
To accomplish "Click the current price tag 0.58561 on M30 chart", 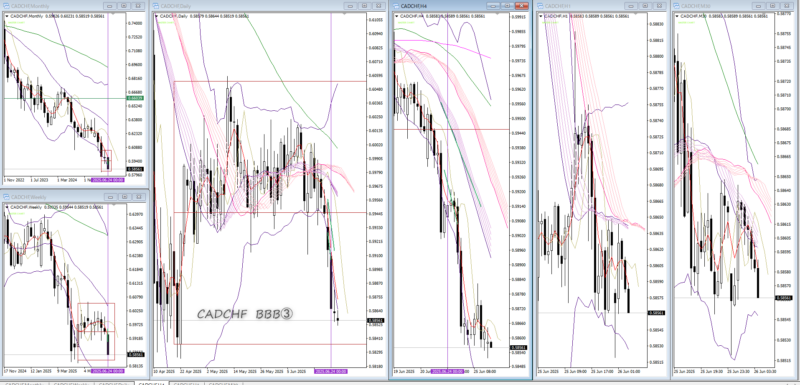I will click(x=783, y=297).
